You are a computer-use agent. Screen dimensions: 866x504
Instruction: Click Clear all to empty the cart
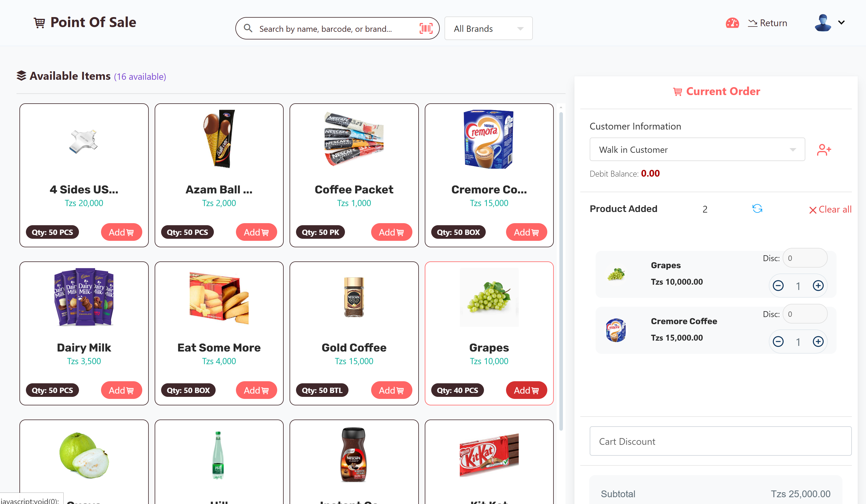[830, 209]
